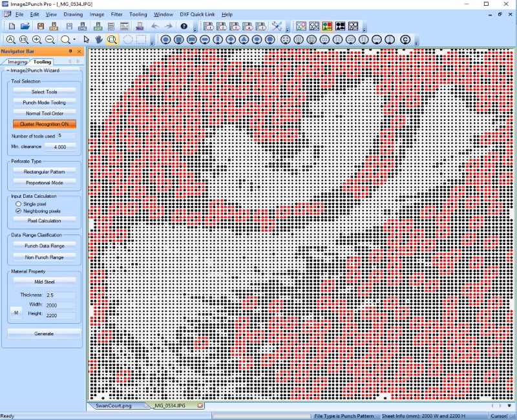Select the Single pixel radio option
This screenshot has width=517, height=420.
pyautogui.click(x=19, y=204)
